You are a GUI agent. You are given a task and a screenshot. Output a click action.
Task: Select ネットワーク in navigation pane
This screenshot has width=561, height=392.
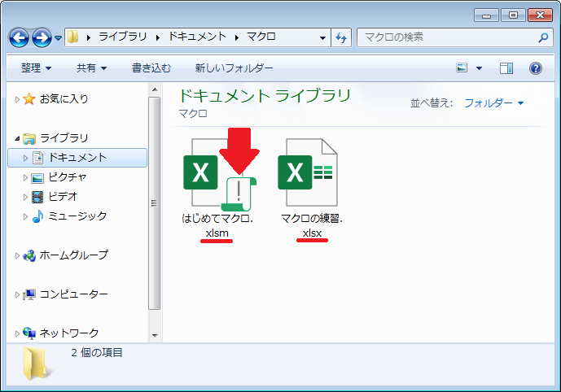coord(68,333)
